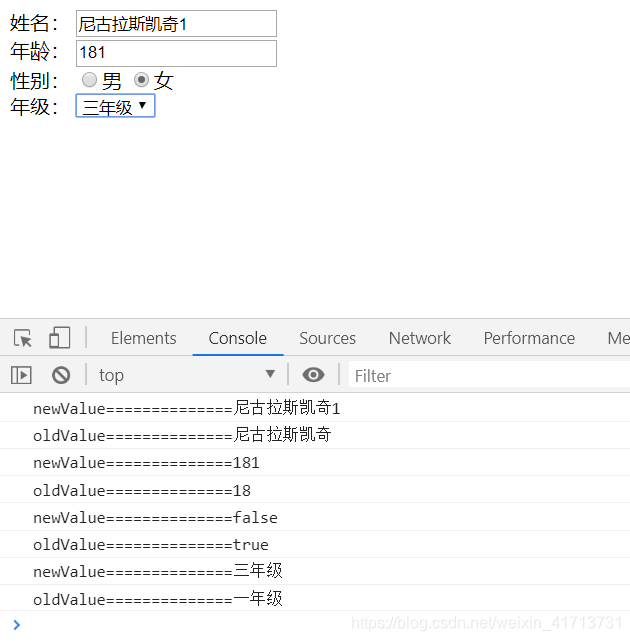Viewport: 630px width, 641px height.
Task: Click the 年级 label text
Action: click(x=34, y=107)
